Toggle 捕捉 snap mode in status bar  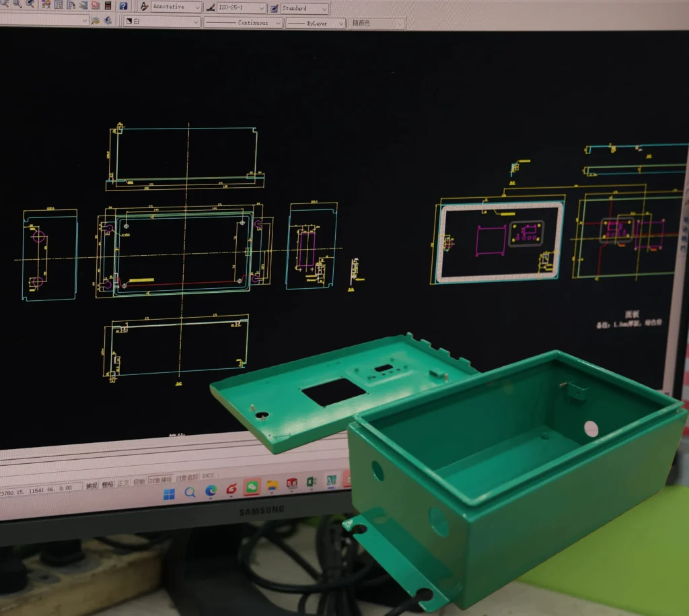pyautogui.click(x=92, y=485)
